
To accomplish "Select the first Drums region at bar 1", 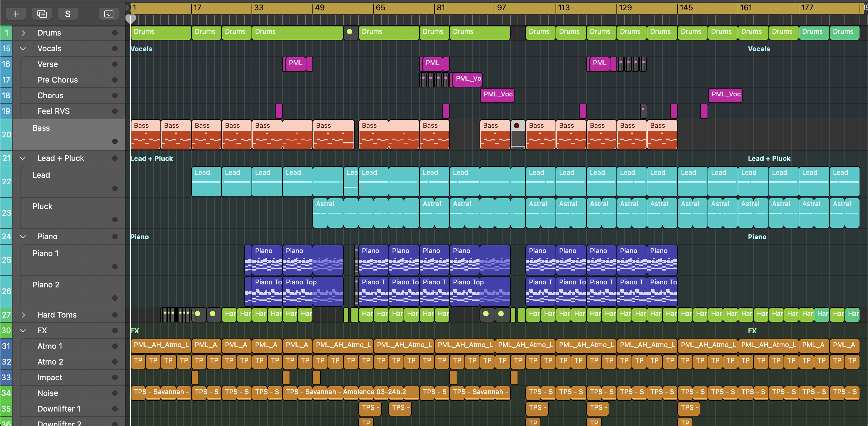I will (x=161, y=33).
